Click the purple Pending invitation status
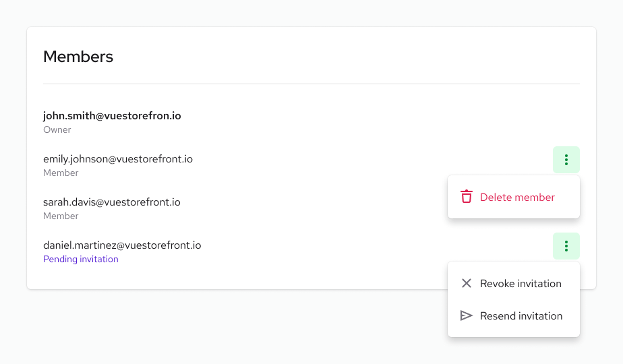 [81, 259]
